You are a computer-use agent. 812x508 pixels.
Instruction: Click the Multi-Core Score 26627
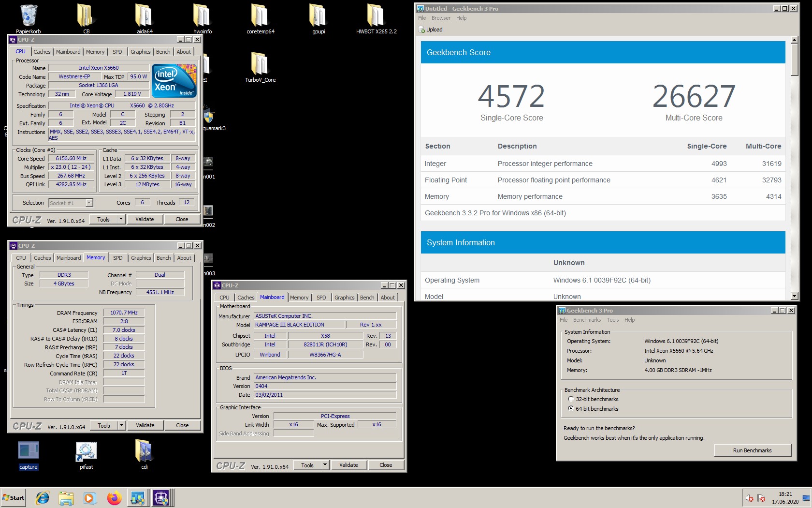[x=694, y=96]
